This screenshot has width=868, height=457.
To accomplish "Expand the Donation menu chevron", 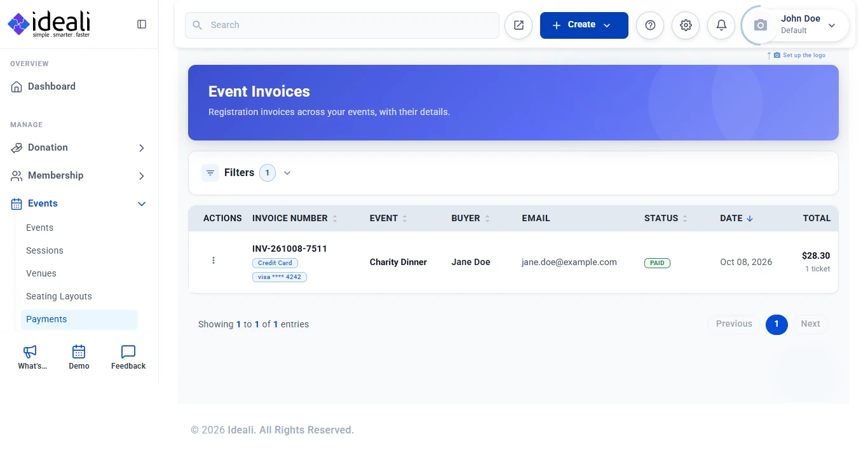I will [142, 148].
